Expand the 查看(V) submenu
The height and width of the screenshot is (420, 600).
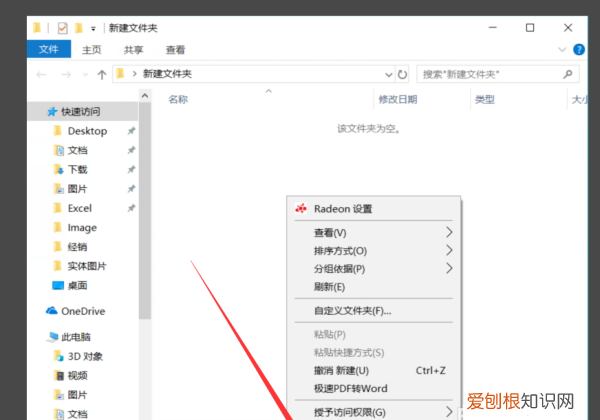[373, 233]
